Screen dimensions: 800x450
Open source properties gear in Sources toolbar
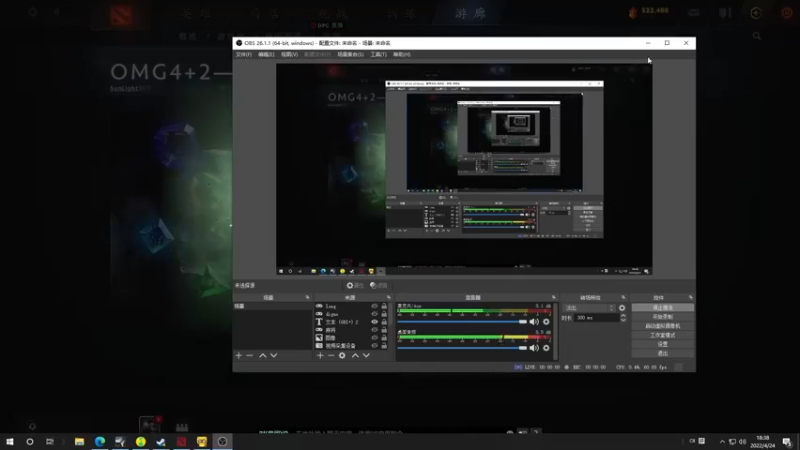click(342, 356)
